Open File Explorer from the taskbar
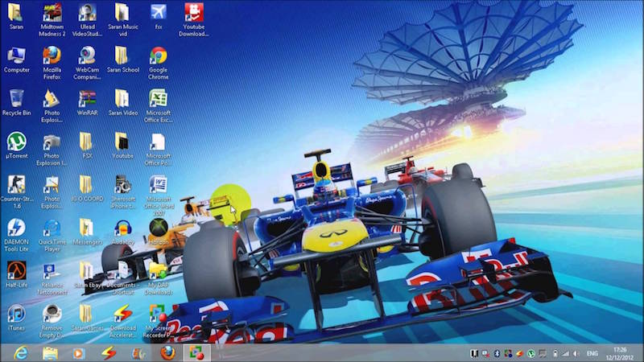Viewport: 644px width, 362px height. [x=50, y=353]
